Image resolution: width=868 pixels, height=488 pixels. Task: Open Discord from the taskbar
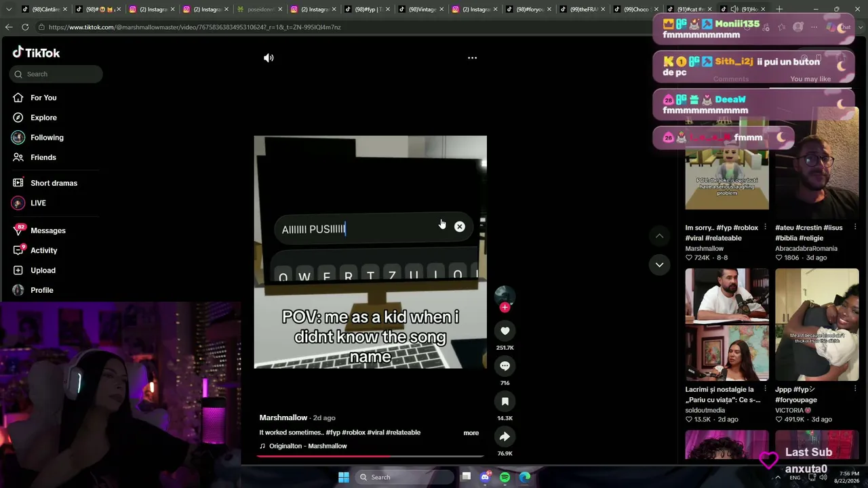pyautogui.click(x=485, y=477)
